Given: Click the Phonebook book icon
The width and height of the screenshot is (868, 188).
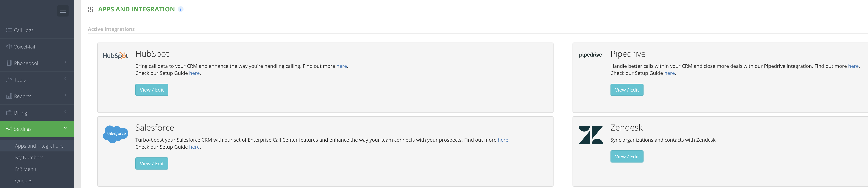Looking at the screenshot, I should coord(9,63).
